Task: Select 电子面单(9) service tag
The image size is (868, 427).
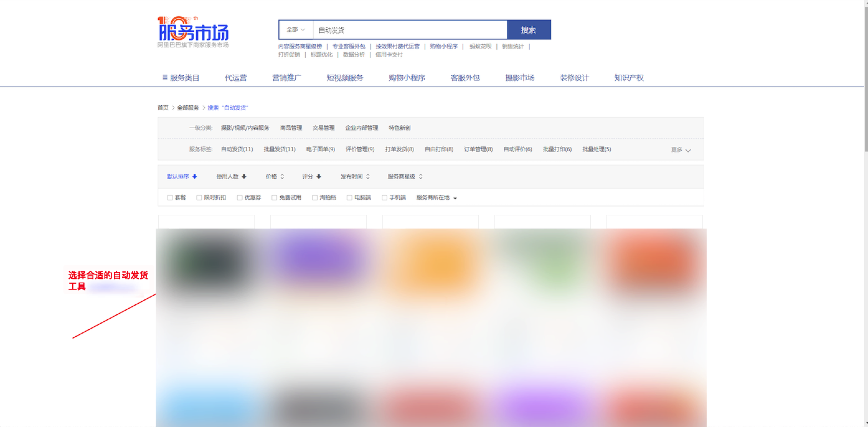Action: (x=320, y=149)
